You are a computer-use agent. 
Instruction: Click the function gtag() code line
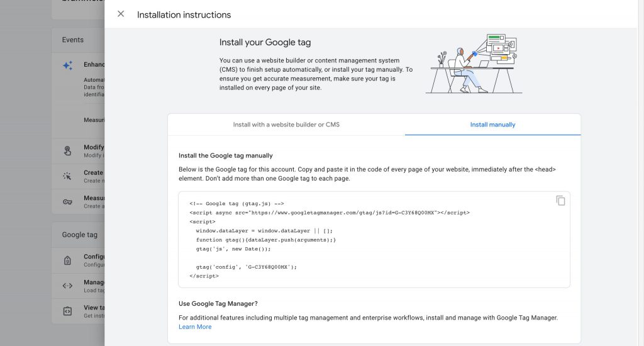(266, 240)
